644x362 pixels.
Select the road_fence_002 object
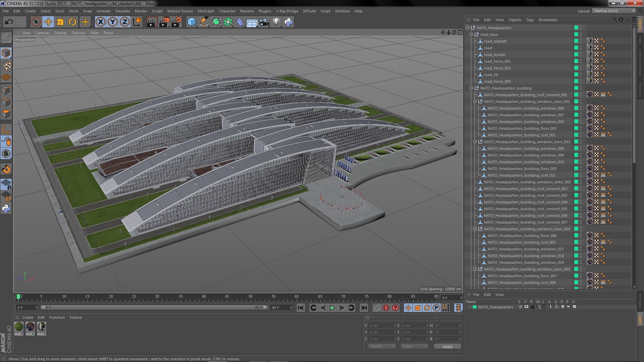click(497, 68)
